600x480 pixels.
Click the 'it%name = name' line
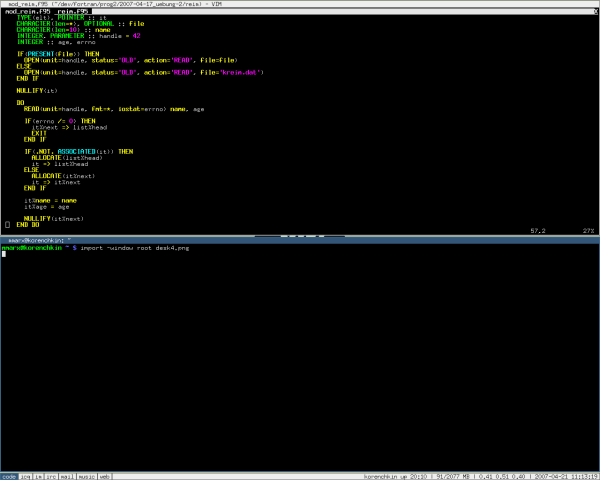tap(50, 201)
